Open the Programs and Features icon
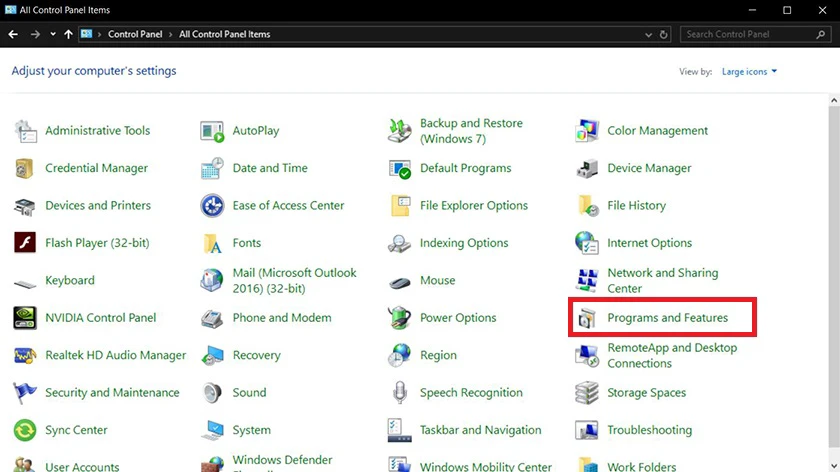 (x=587, y=318)
